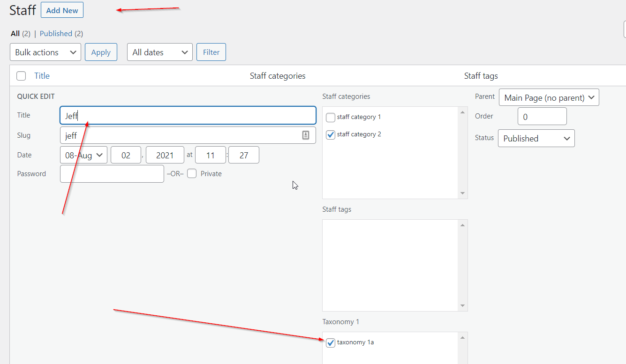This screenshot has width=626, height=364.
Task: Expand the All dates filter dropdown
Action: (x=159, y=52)
